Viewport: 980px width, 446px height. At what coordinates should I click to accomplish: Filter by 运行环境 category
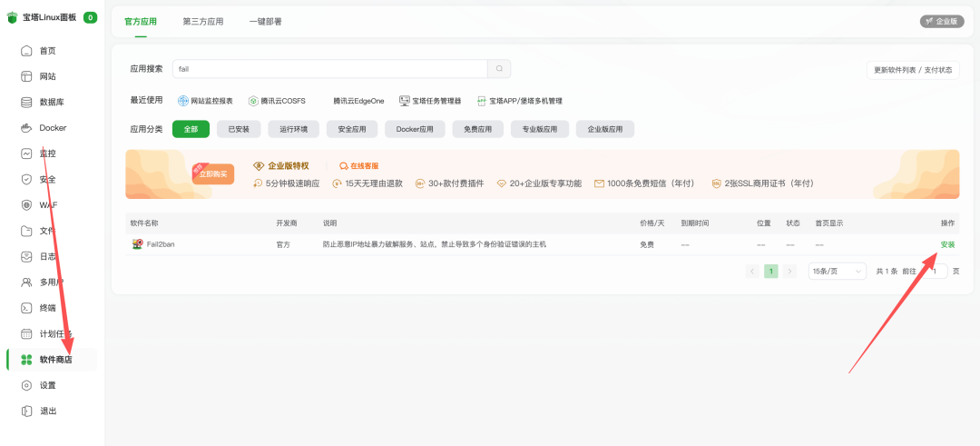pos(293,130)
